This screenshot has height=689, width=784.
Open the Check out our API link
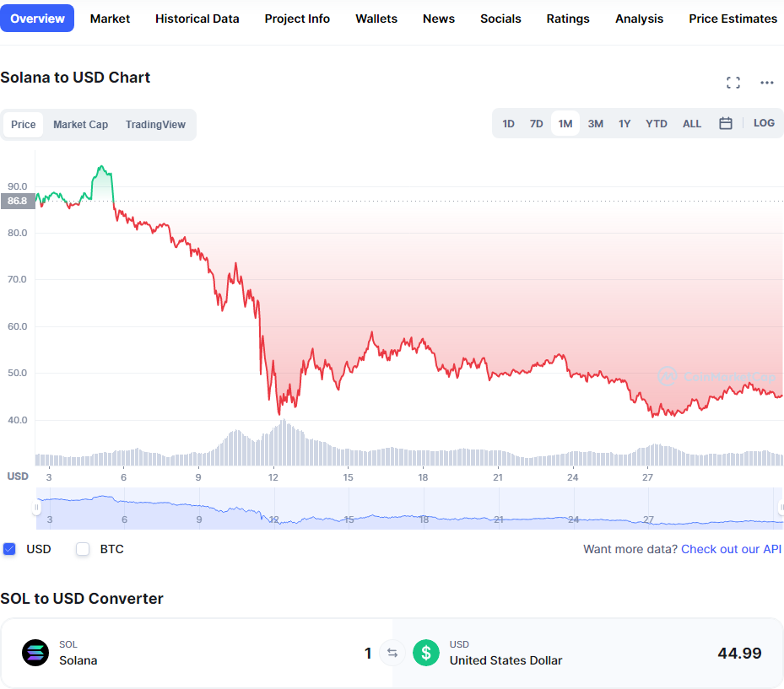pyautogui.click(x=731, y=549)
